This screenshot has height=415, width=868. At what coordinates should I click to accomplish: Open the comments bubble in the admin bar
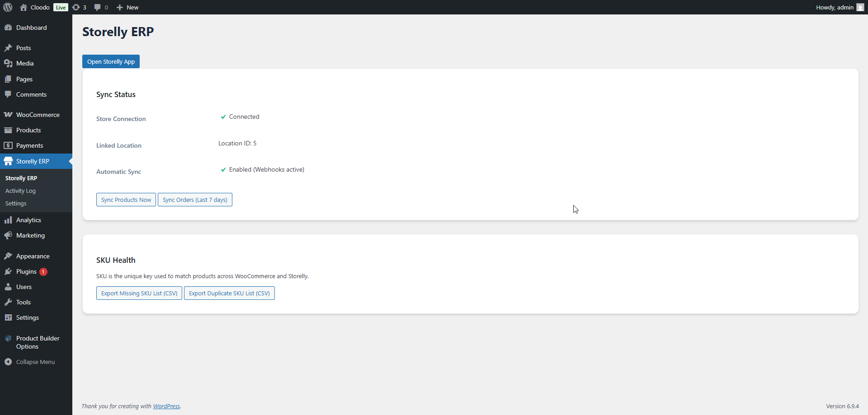click(99, 7)
